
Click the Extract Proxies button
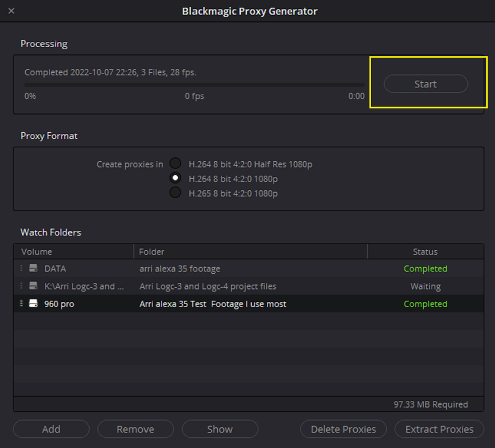click(440, 429)
